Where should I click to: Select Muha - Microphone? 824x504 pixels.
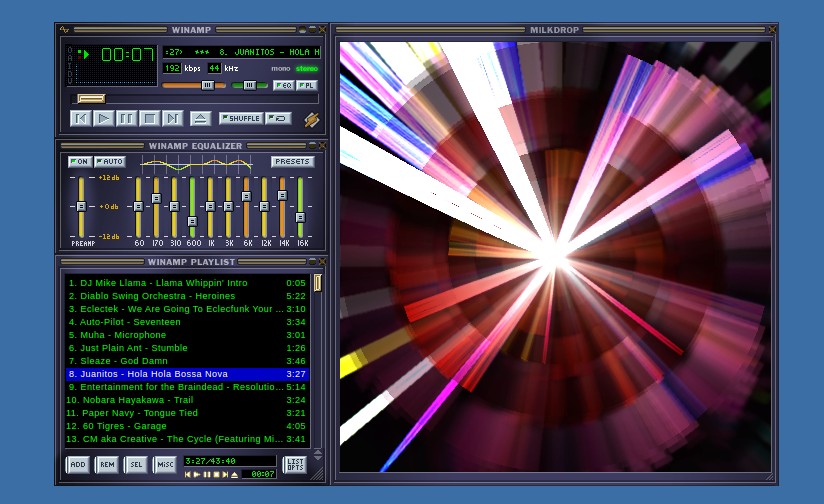(187, 335)
